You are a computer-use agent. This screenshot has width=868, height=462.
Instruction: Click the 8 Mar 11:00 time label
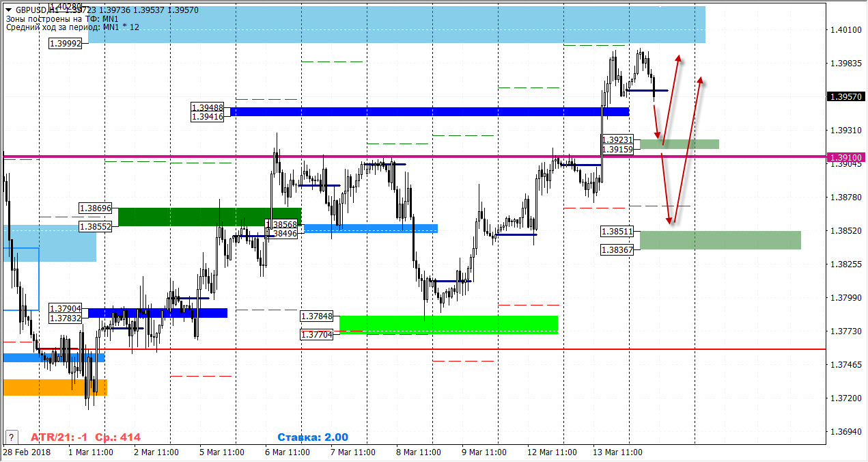pyautogui.click(x=418, y=452)
